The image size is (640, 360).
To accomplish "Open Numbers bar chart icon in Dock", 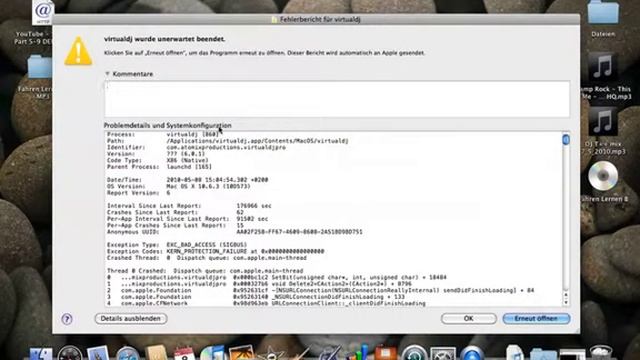I will [357, 353].
